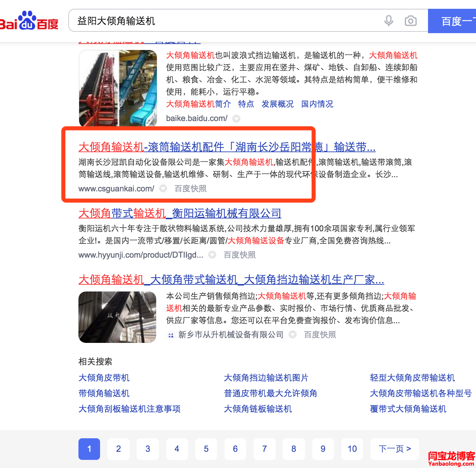Screen dimensions: 476x468
Task: Click the camera image search icon
Action: point(410,21)
